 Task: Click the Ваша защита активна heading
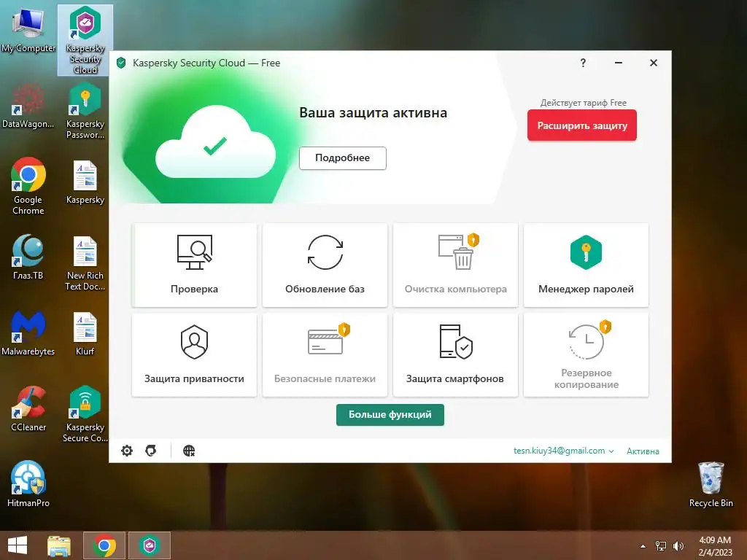click(x=373, y=113)
